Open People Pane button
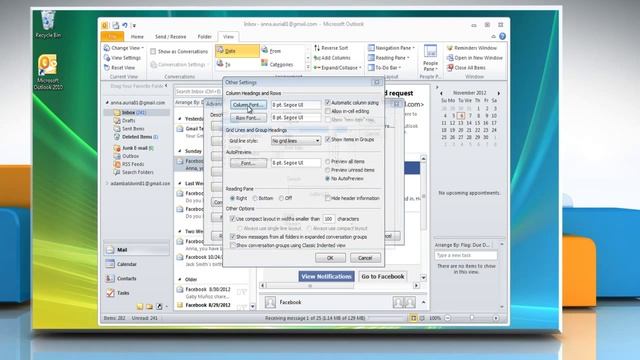 click(430, 58)
